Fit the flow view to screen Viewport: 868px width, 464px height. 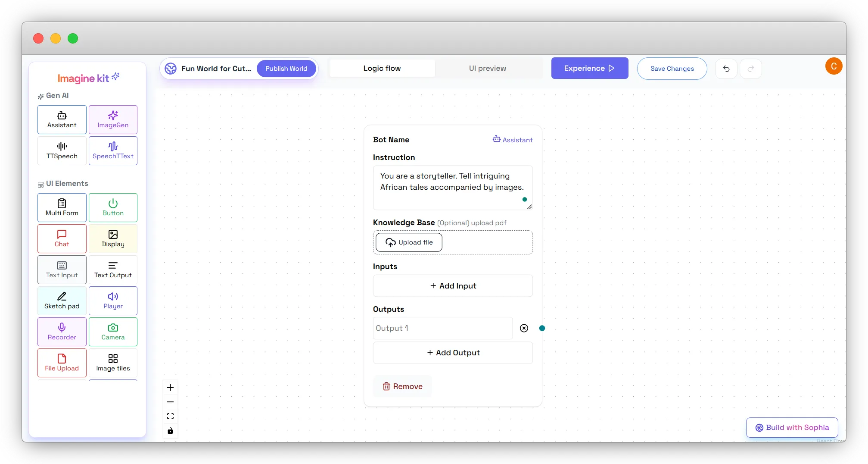[x=170, y=416]
